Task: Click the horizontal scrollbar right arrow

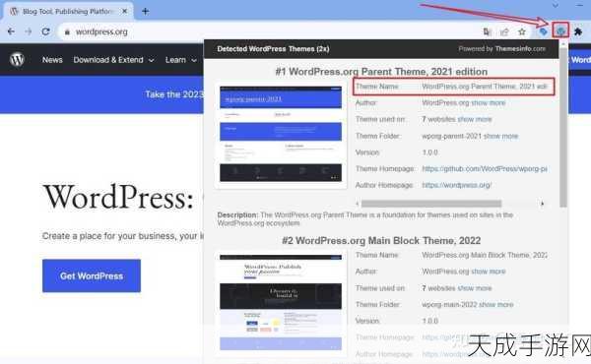Action: click(x=543, y=204)
